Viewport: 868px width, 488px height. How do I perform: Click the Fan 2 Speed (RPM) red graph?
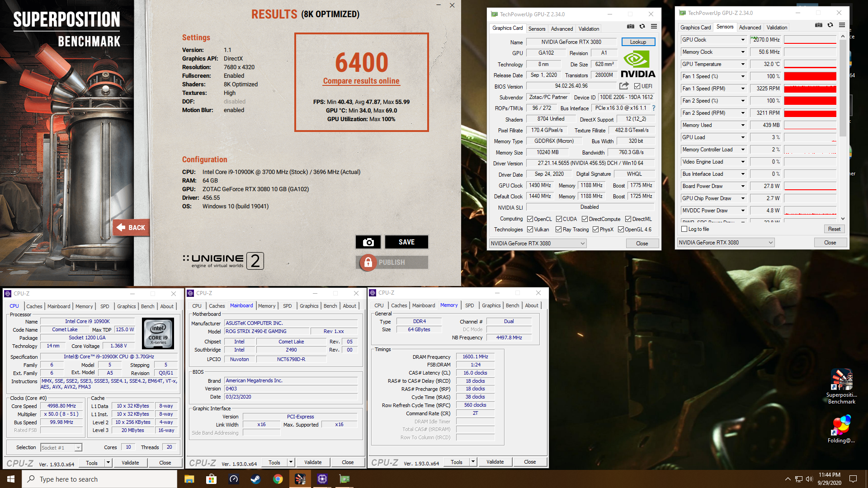(x=810, y=113)
